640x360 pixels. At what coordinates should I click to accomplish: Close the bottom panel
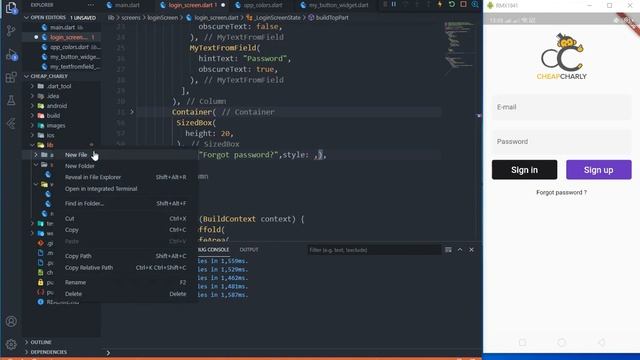tap(471, 250)
